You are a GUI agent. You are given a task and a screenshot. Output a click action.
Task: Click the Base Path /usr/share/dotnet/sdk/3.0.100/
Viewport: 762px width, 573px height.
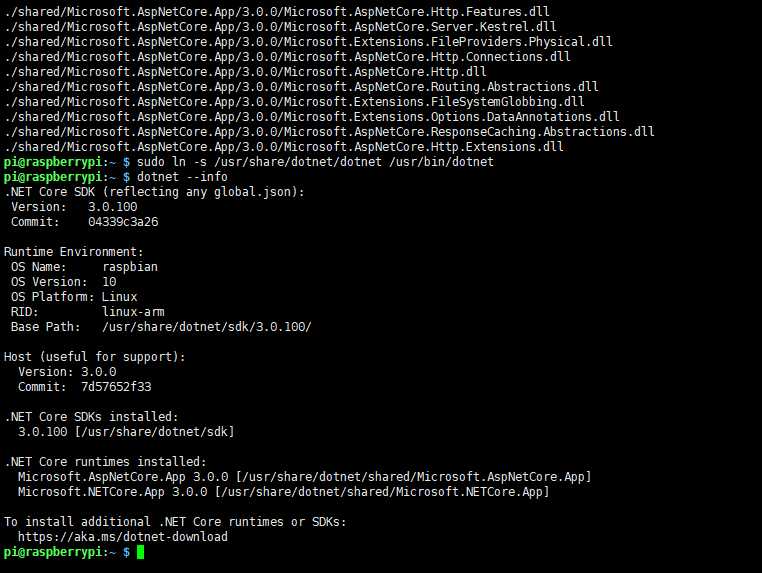207,327
